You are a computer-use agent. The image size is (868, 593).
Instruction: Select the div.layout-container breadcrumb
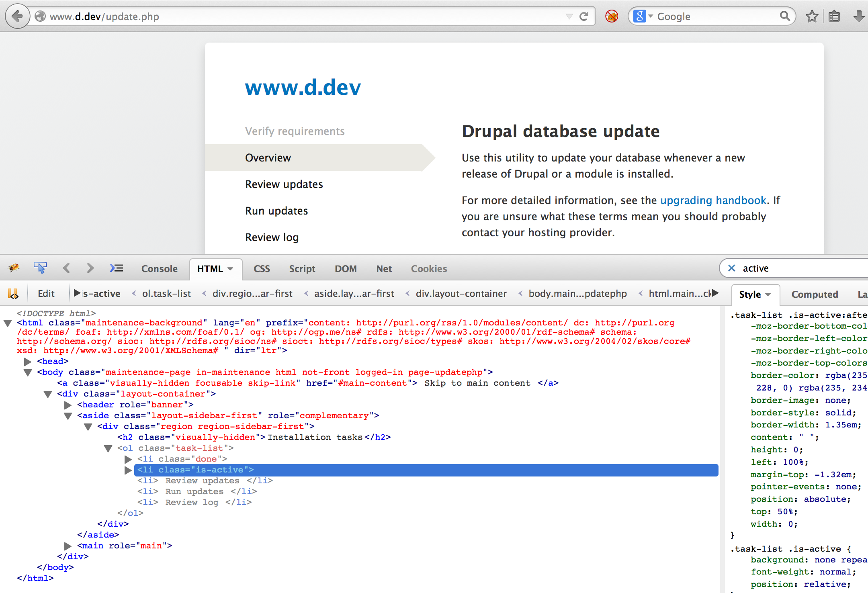coord(461,294)
